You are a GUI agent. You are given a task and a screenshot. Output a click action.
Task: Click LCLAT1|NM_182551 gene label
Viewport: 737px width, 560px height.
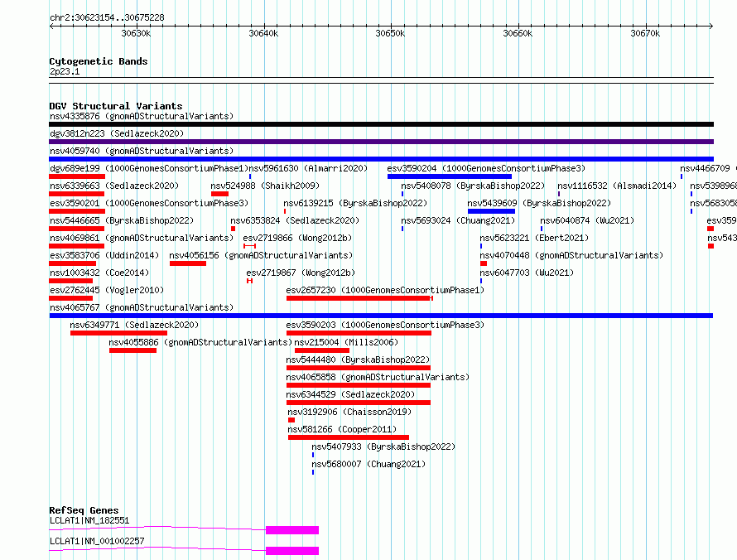click(x=89, y=520)
